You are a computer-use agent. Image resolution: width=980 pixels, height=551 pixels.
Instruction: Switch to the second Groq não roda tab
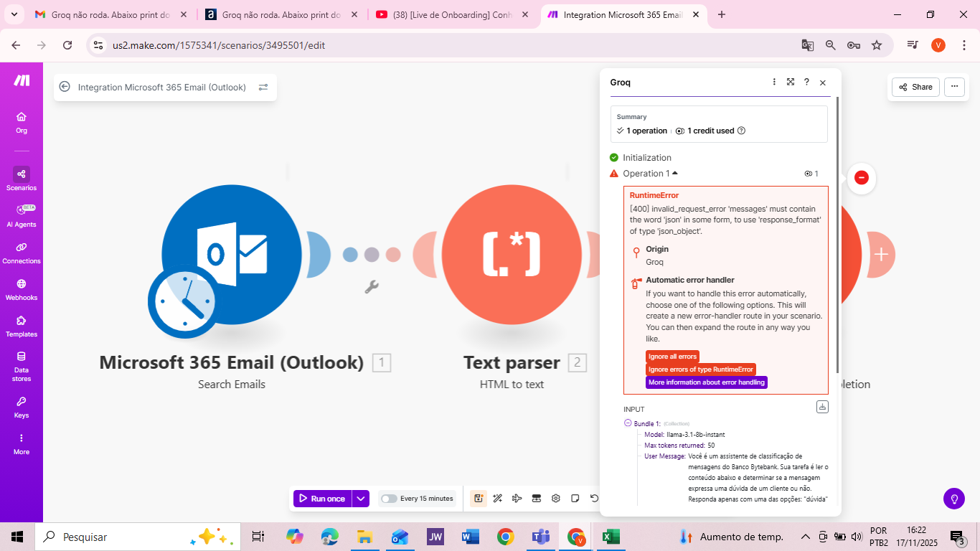[x=281, y=14]
